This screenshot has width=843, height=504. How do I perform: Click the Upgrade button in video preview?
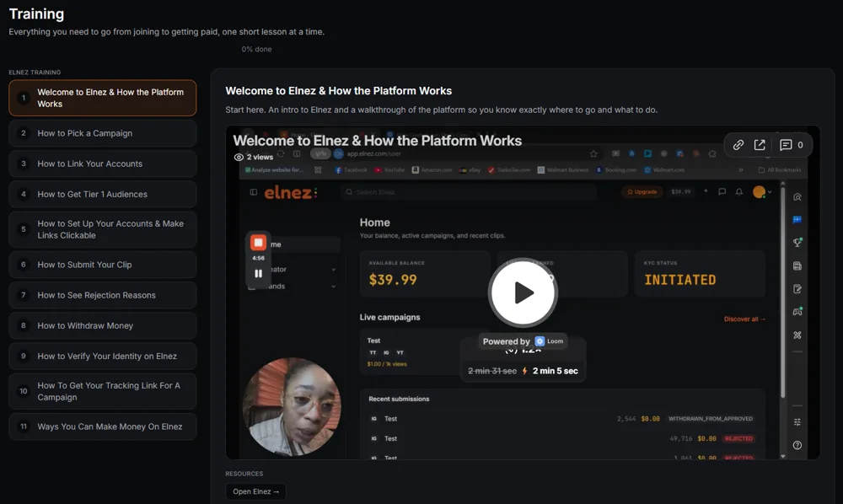tap(642, 192)
